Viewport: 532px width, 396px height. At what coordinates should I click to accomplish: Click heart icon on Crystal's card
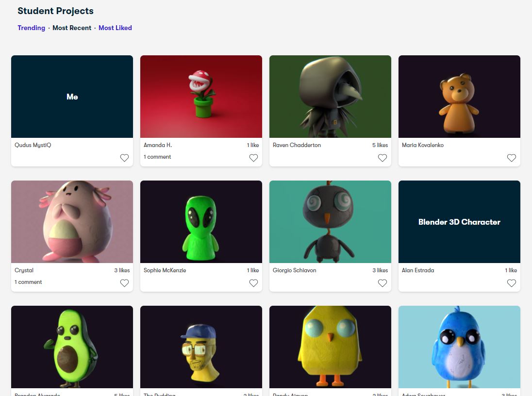tap(125, 283)
